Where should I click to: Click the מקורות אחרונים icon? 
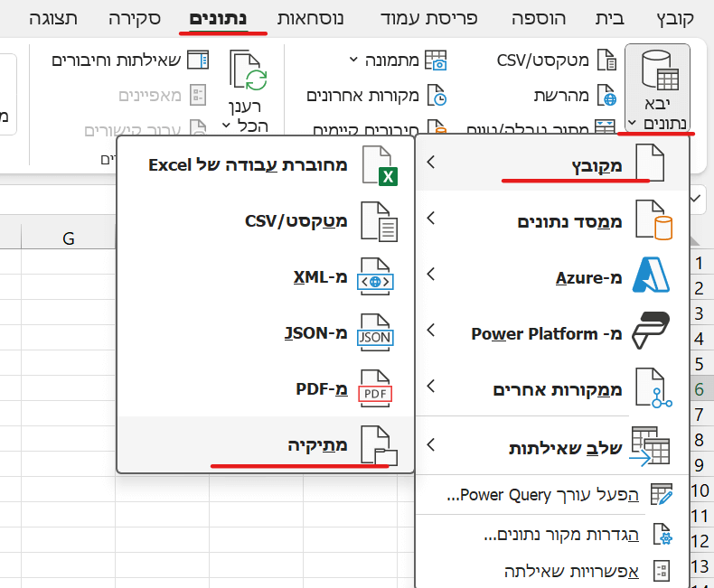point(437,95)
